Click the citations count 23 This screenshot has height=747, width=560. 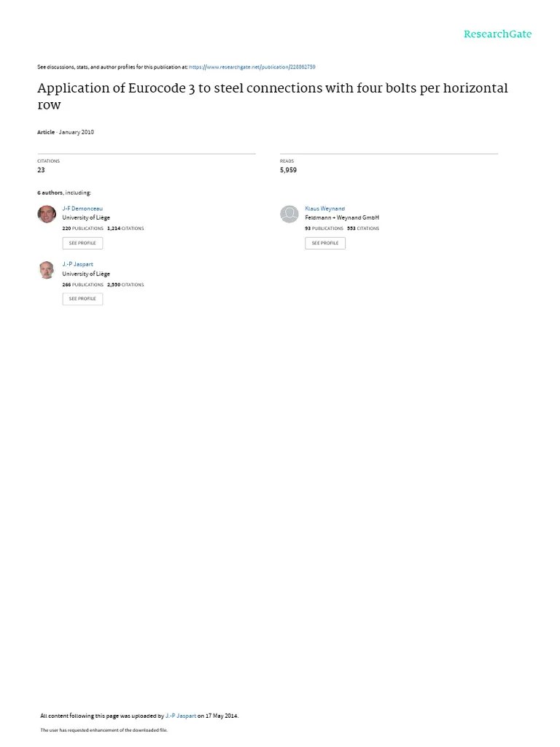[41, 169]
